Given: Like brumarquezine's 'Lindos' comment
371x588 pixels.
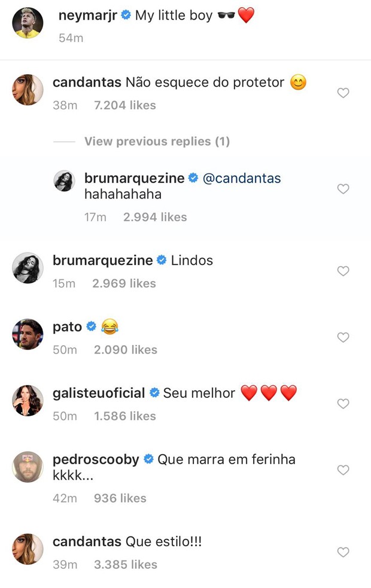Looking at the screenshot, I should click(x=343, y=271).
